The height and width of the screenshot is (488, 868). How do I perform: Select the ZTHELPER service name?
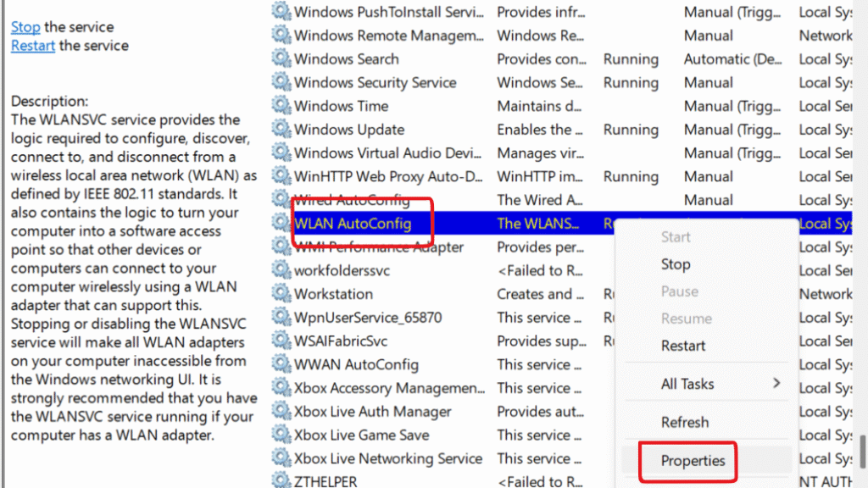click(x=325, y=481)
